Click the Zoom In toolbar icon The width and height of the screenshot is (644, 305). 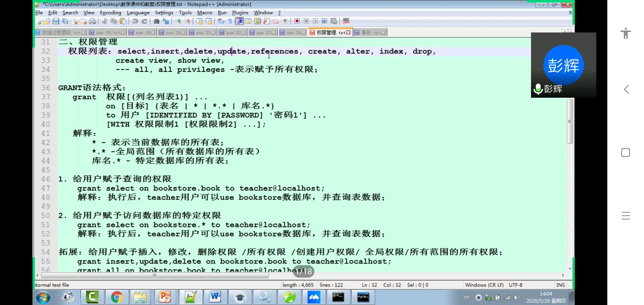178,21
